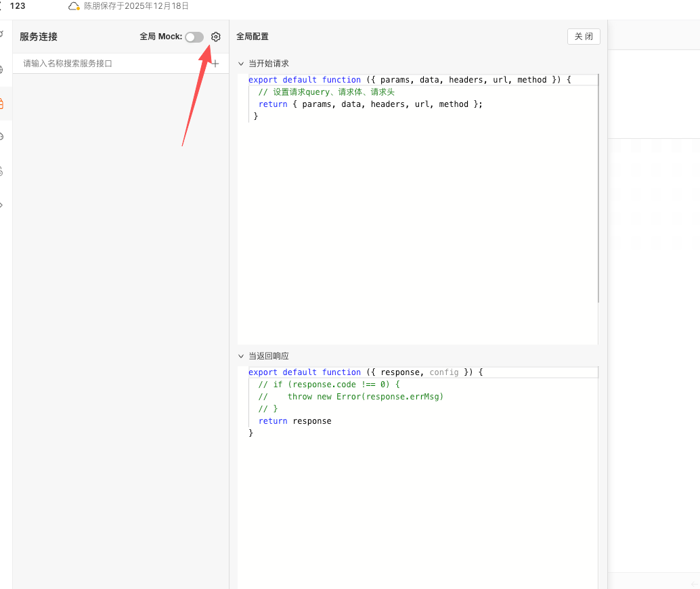Click the cloud save status icon
The height and width of the screenshot is (589, 700).
[74, 6]
